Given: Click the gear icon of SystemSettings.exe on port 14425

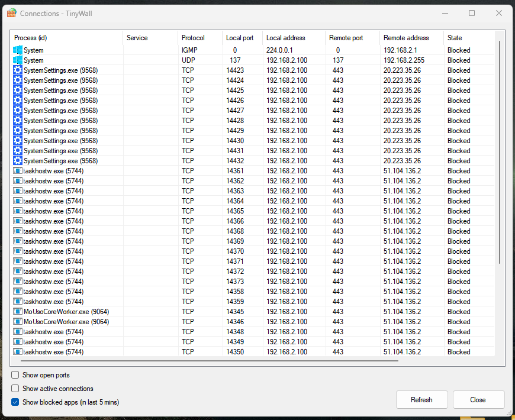Looking at the screenshot, I should pos(18,91).
